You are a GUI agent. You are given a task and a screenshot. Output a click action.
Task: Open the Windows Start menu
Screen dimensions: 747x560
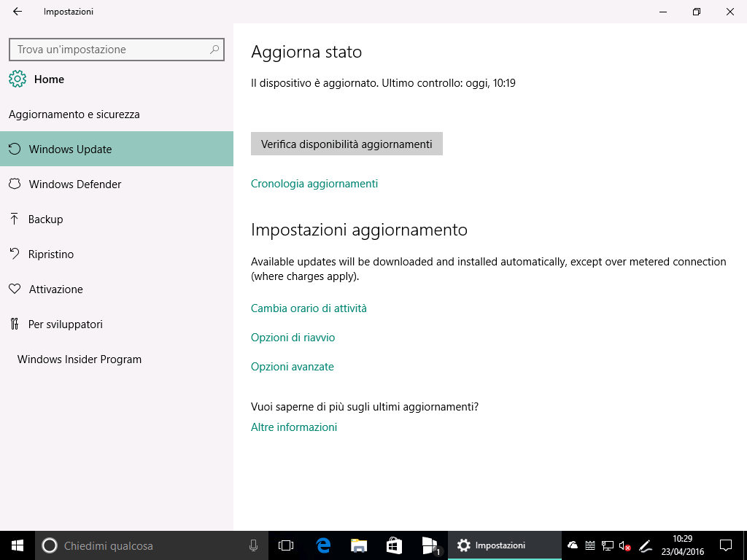coord(18,545)
